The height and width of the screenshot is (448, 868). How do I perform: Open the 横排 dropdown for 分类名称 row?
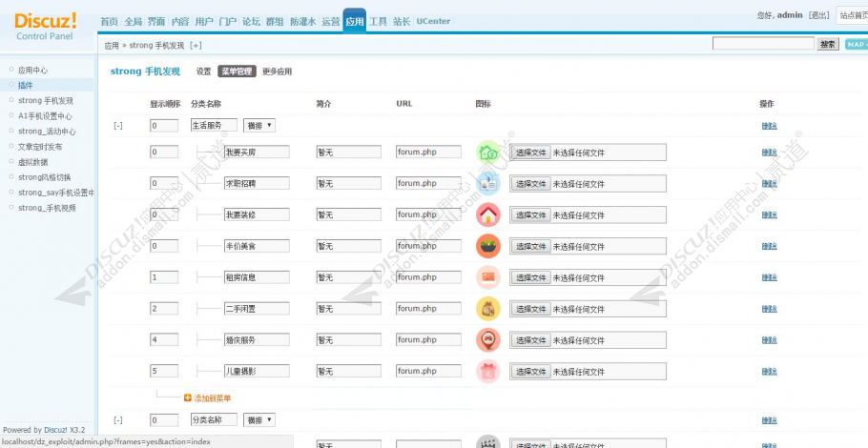point(259,419)
